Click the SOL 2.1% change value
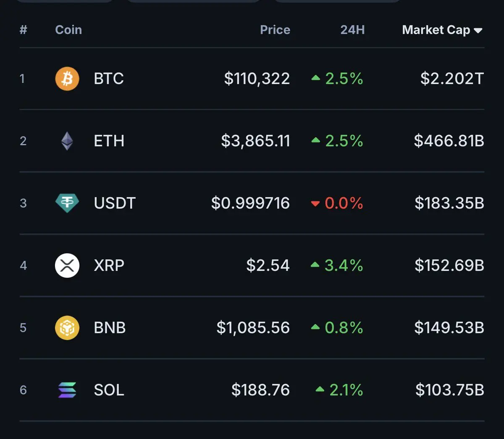 [346, 390]
